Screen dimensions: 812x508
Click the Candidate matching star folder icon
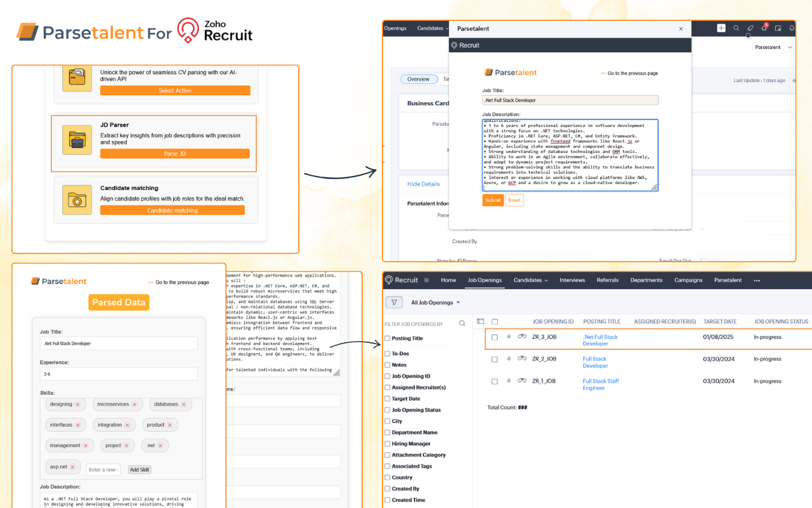point(77,200)
